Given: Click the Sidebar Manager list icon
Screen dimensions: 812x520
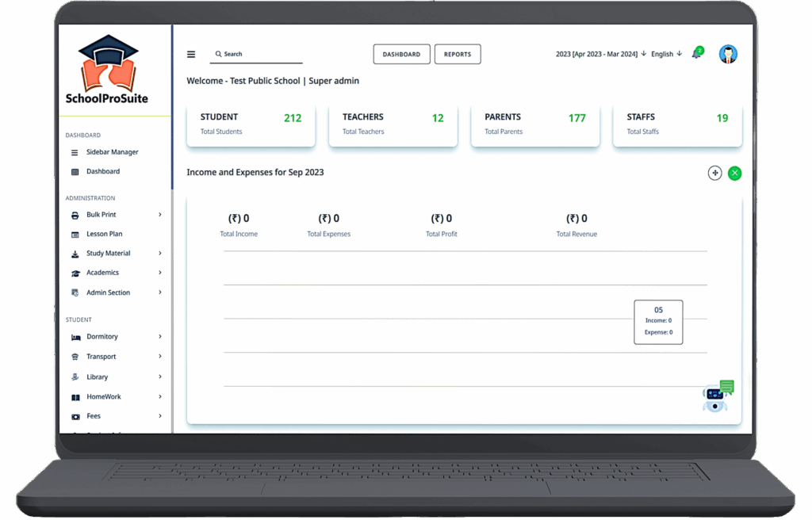Looking at the screenshot, I should pyautogui.click(x=75, y=152).
